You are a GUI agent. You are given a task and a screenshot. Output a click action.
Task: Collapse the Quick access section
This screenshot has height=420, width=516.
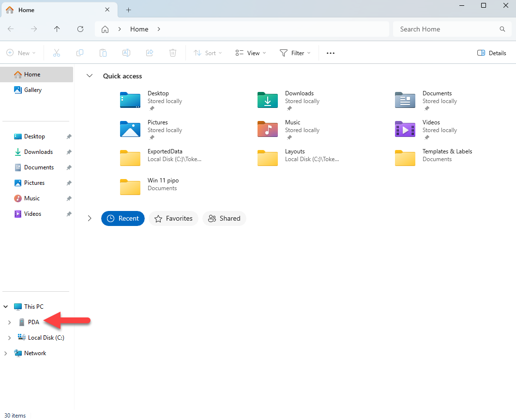(x=90, y=76)
